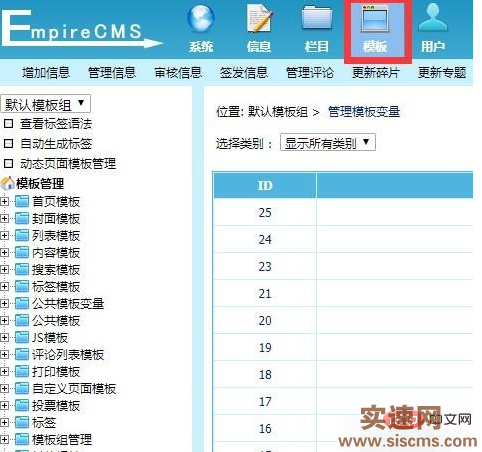Expand the 首页模板 tree node
The height and width of the screenshot is (452, 482).
click(x=4, y=202)
